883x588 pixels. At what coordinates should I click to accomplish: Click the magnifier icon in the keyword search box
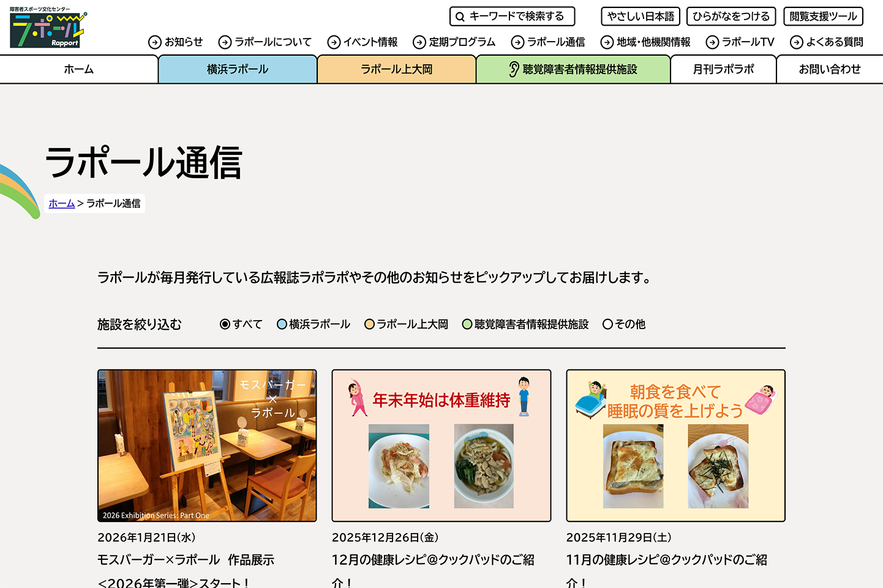click(460, 17)
